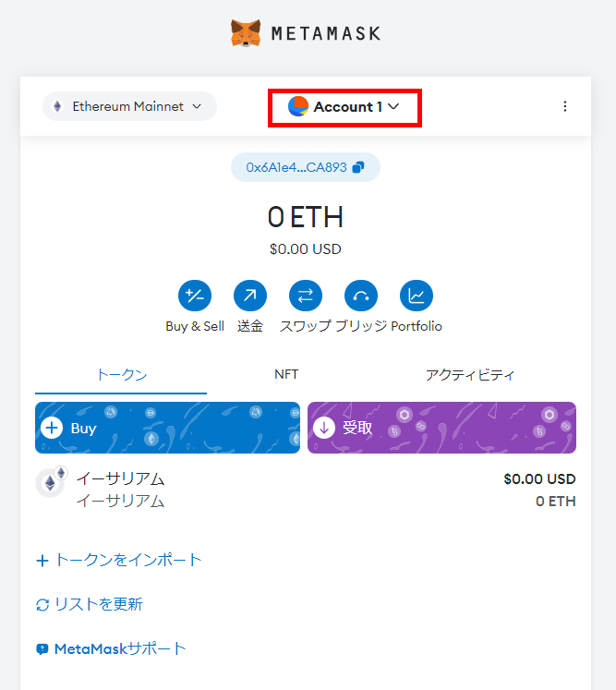Click the トークンをインポート link
This screenshot has height=690, width=616.
click(x=119, y=560)
